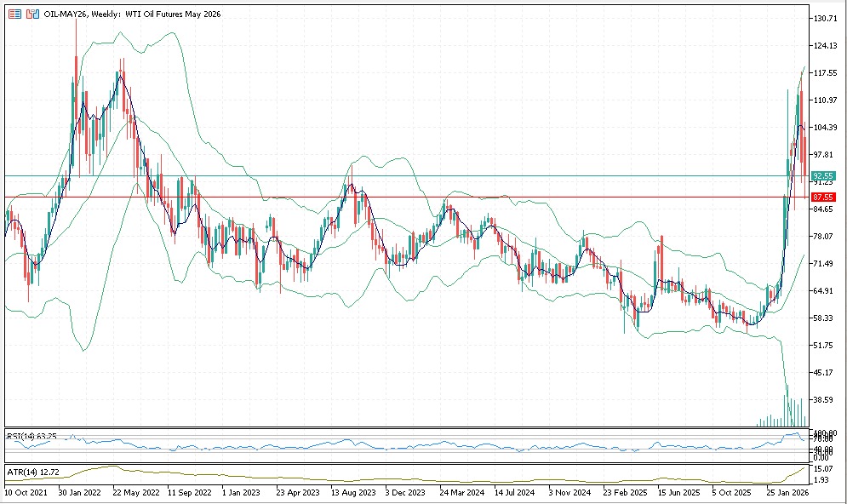Click the 10 Oct 2021 date label
The height and width of the screenshot is (504, 847).
[x=26, y=492]
